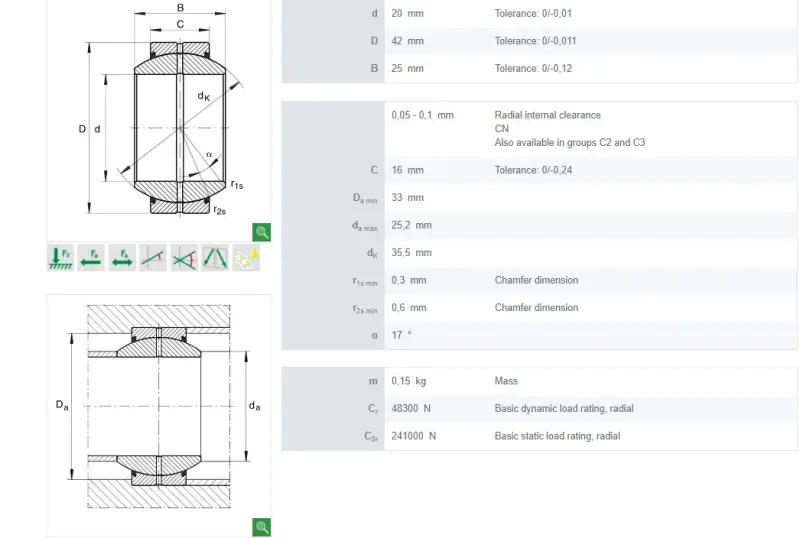Click the single-direction axial load Fa icon

pyautogui.click(x=91, y=258)
